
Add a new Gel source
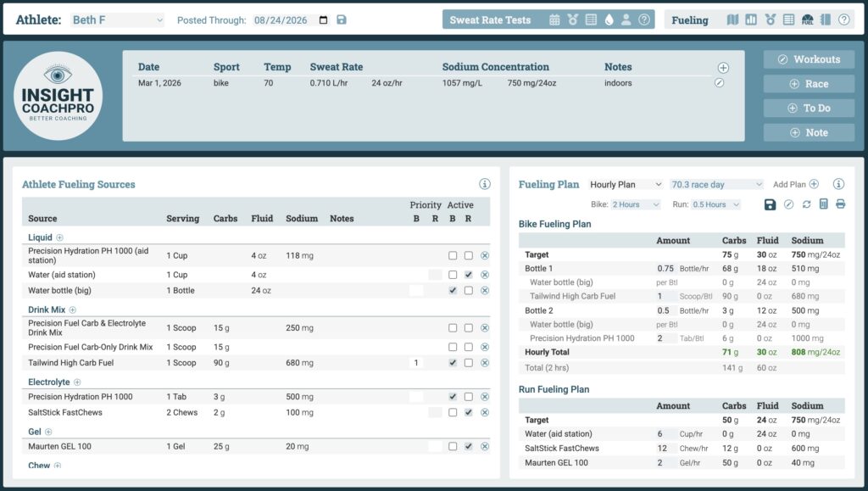(x=48, y=432)
